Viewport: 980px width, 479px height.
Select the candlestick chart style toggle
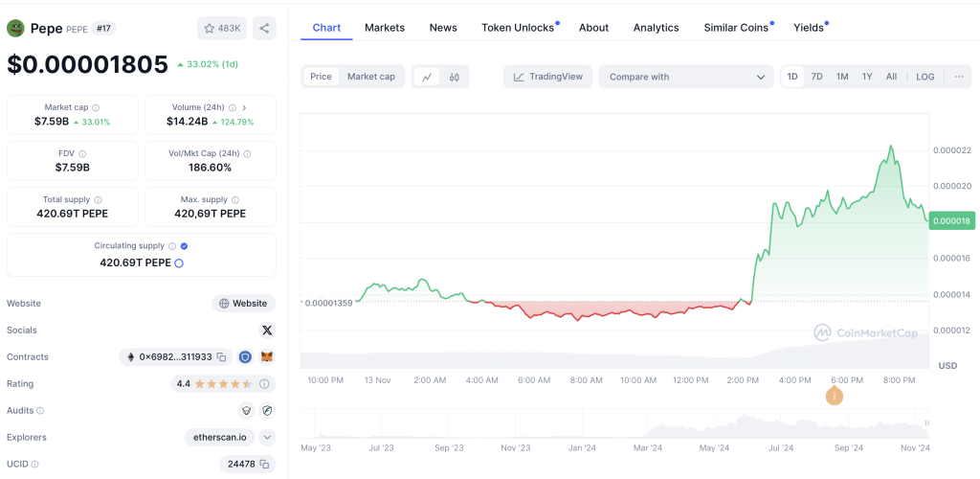[455, 77]
